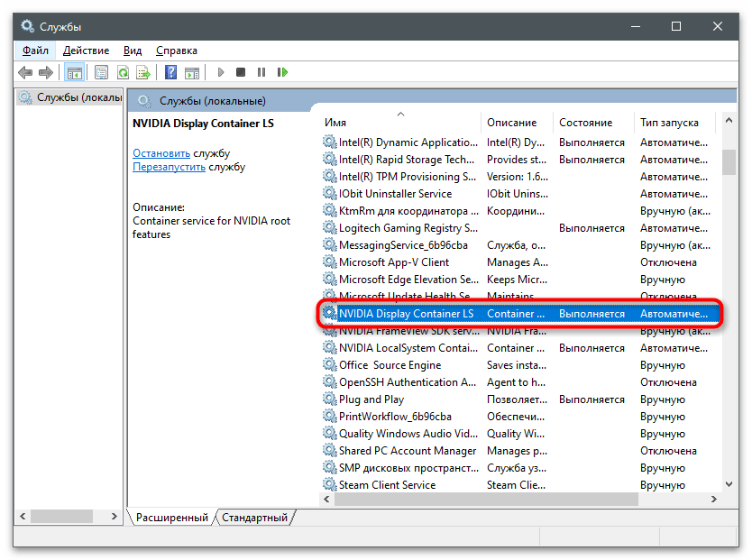The image size is (752, 560).
Task: Open the Справка menu
Action: (x=176, y=50)
